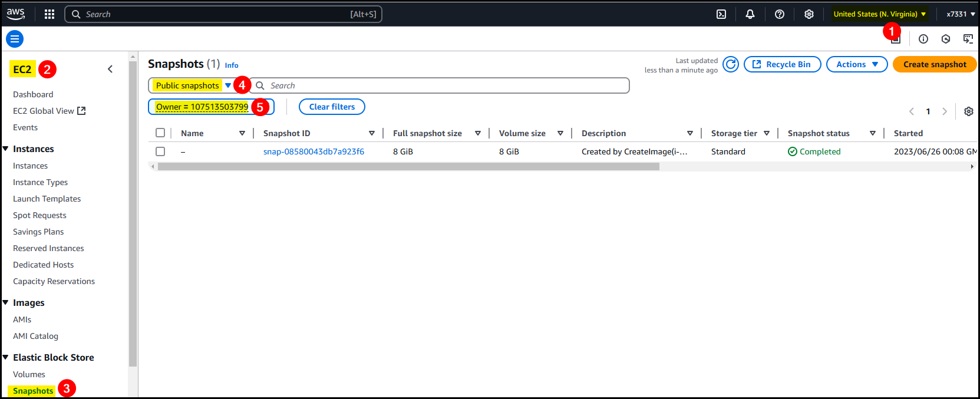
Task: Open Reserved Instances in sidebar
Action: click(48, 248)
